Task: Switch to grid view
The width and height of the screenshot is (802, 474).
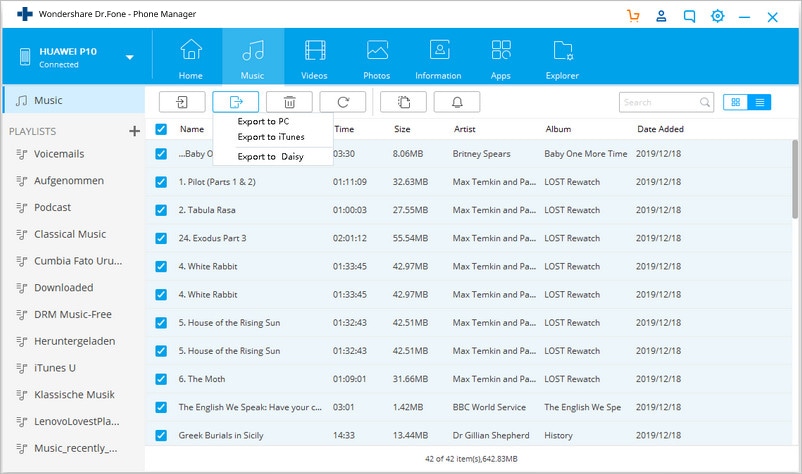Action: (736, 102)
